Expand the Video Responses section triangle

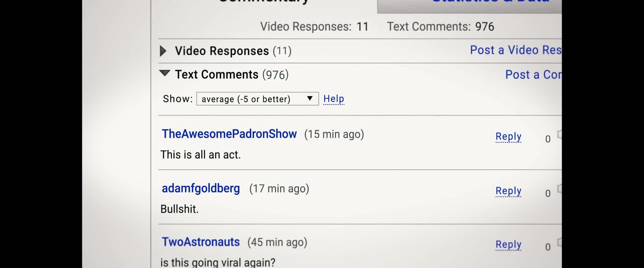pyautogui.click(x=163, y=51)
